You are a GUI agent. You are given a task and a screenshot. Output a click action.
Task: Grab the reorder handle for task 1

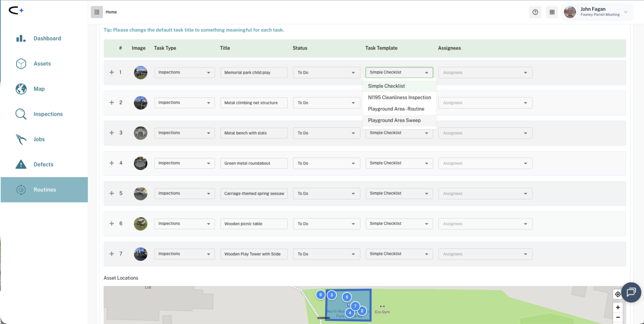pyautogui.click(x=111, y=72)
